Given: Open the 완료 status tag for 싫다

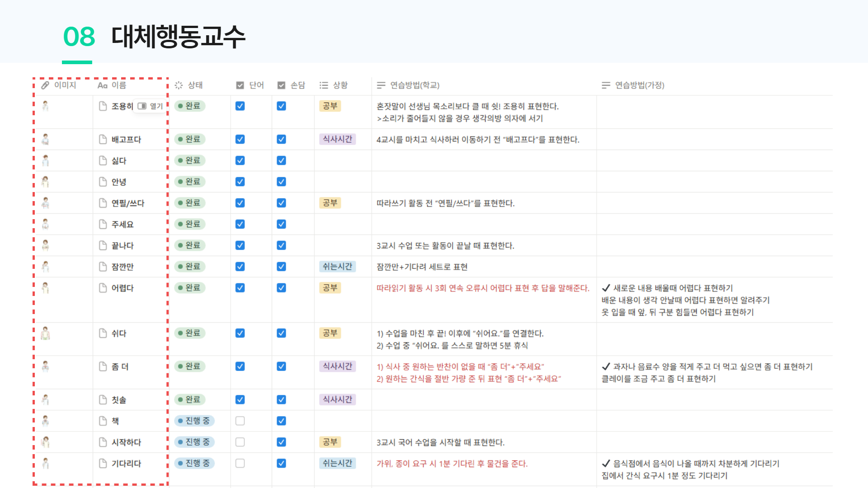Looking at the screenshot, I should (190, 160).
